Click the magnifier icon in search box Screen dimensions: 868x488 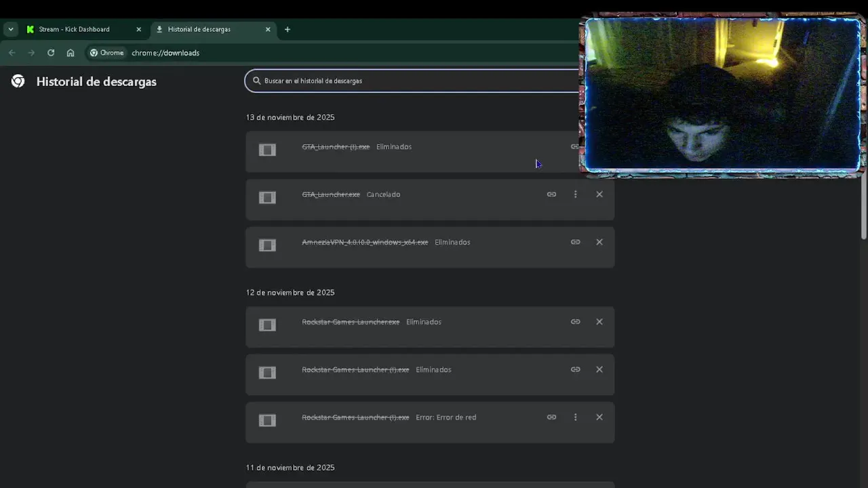pos(256,81)
